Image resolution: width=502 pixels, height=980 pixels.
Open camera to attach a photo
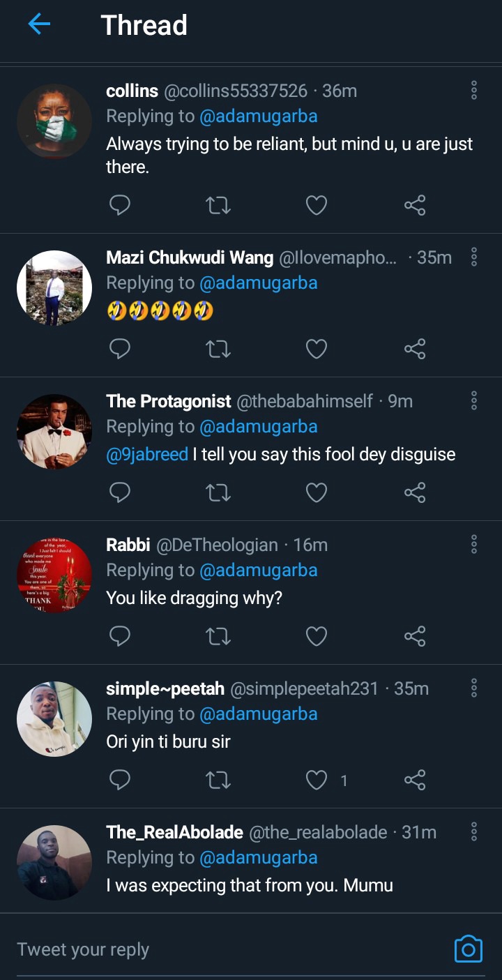[x=469, y=949]
